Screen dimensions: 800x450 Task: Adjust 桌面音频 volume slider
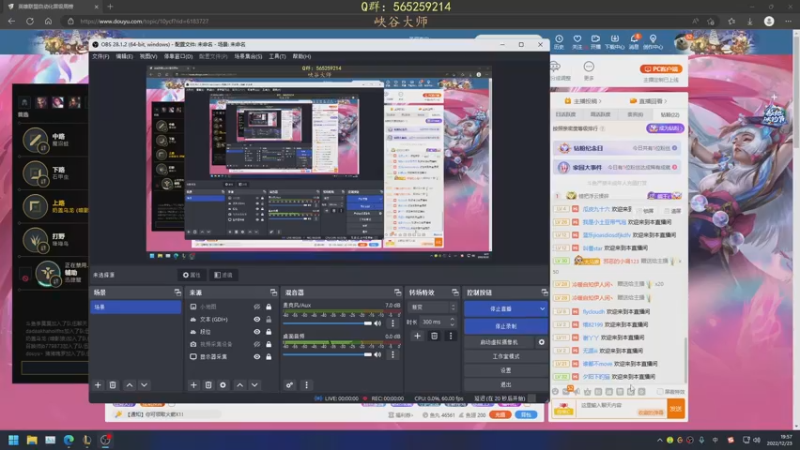pyautogui.click(x=327, y=355)
